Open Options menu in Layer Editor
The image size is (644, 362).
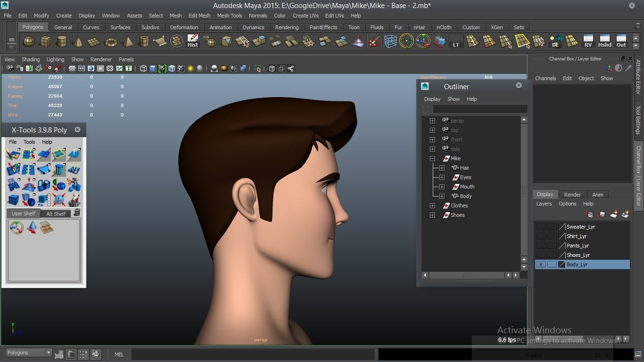[568, 204]
